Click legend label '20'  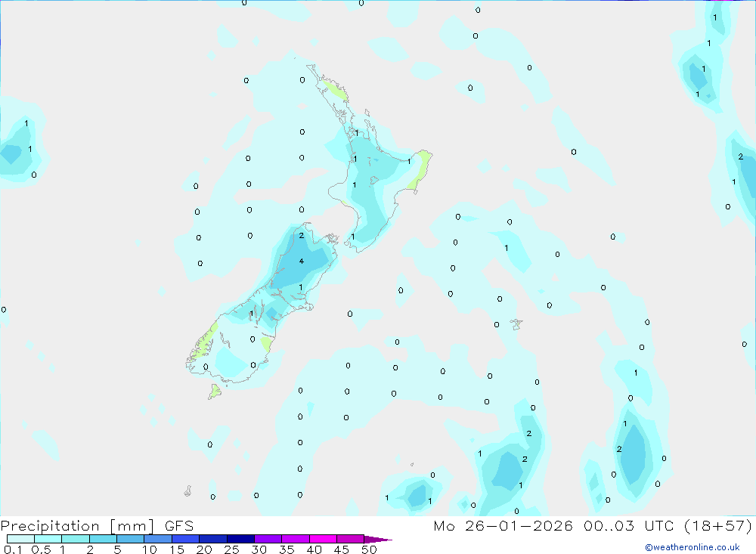(x=204, y=549)
